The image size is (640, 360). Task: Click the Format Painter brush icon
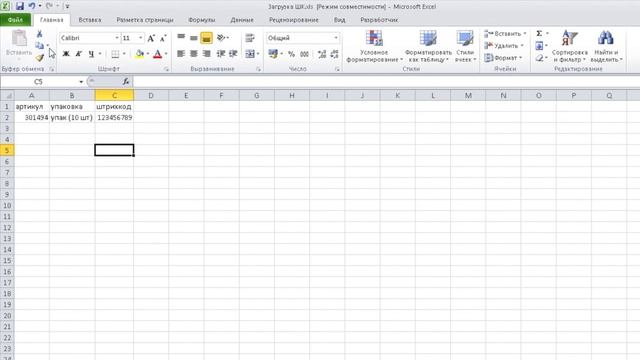(x=40, y=58)
